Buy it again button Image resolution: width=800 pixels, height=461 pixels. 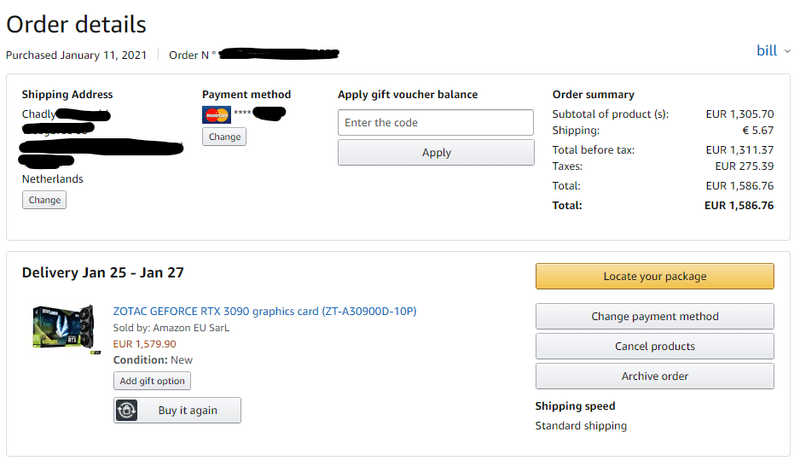(x=177, y=410)
